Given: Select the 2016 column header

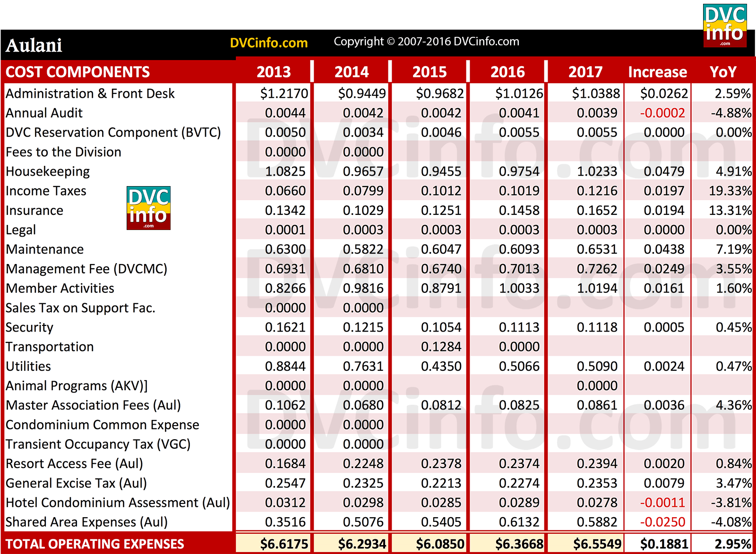Looking at the screenshot, I should tap(507, 72).
